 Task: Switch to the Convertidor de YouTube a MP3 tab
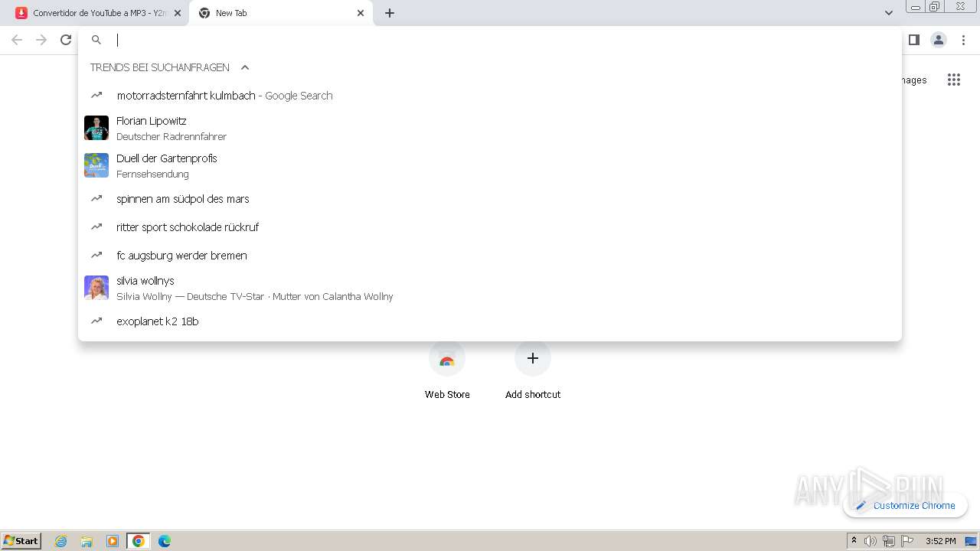coord(98,13)
